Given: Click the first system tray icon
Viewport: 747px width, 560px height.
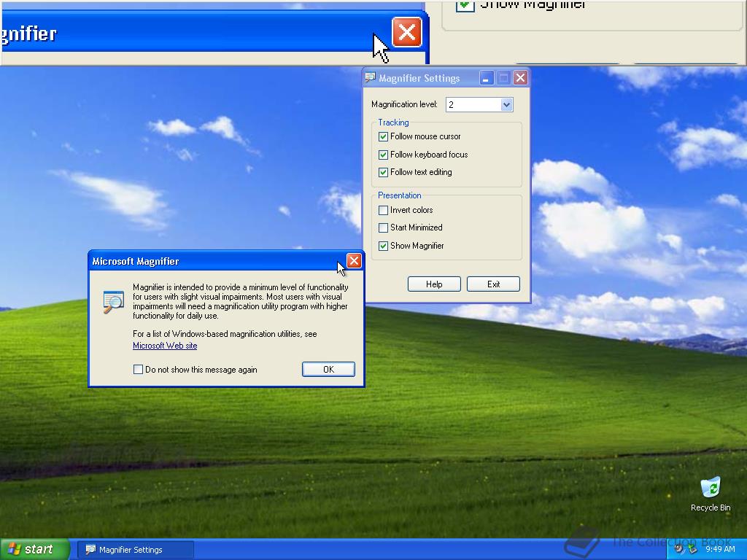Looking at the screenshot, I should (679, 550).
